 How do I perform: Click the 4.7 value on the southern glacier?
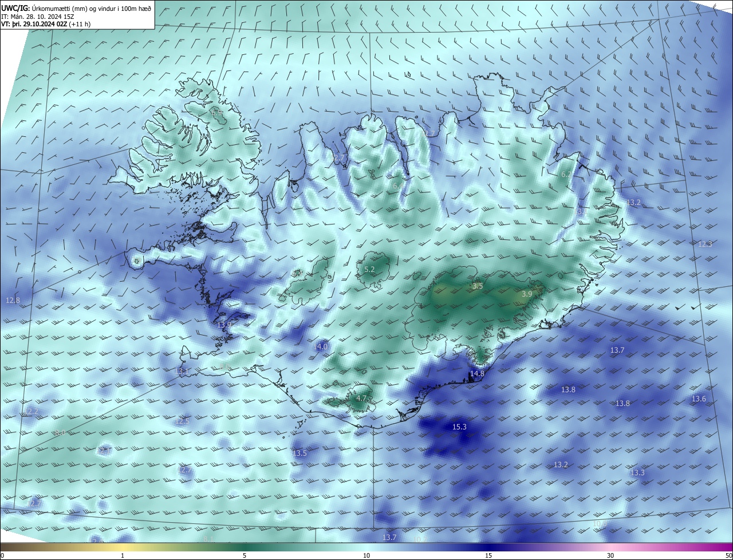361,398
